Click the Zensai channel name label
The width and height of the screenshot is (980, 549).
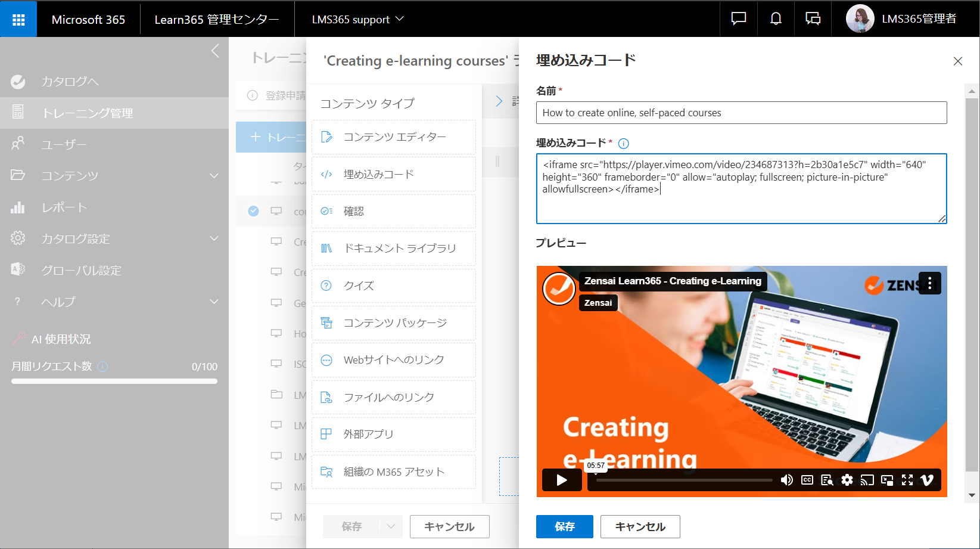598,303
